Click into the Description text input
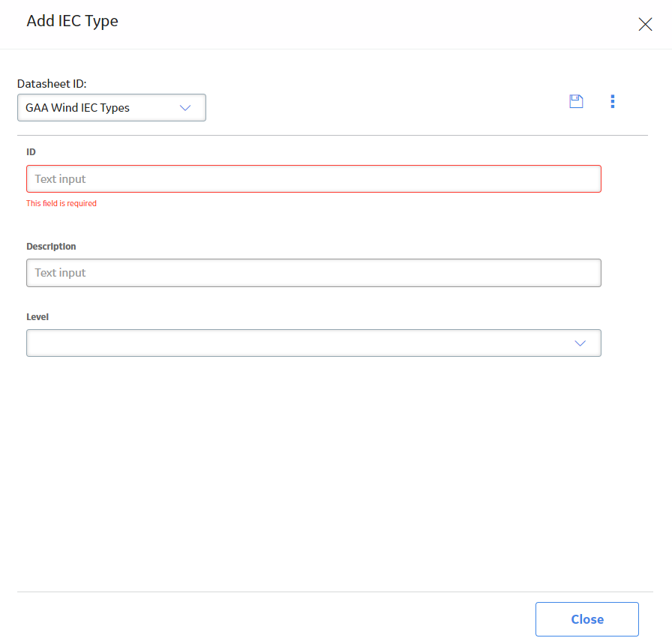 point(313,273)
